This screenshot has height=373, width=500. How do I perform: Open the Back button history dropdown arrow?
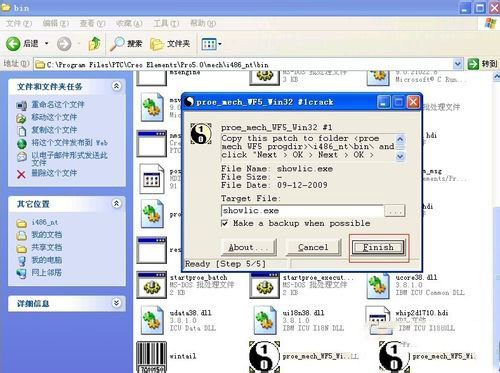pyautogui.click(x=47, y=44)
